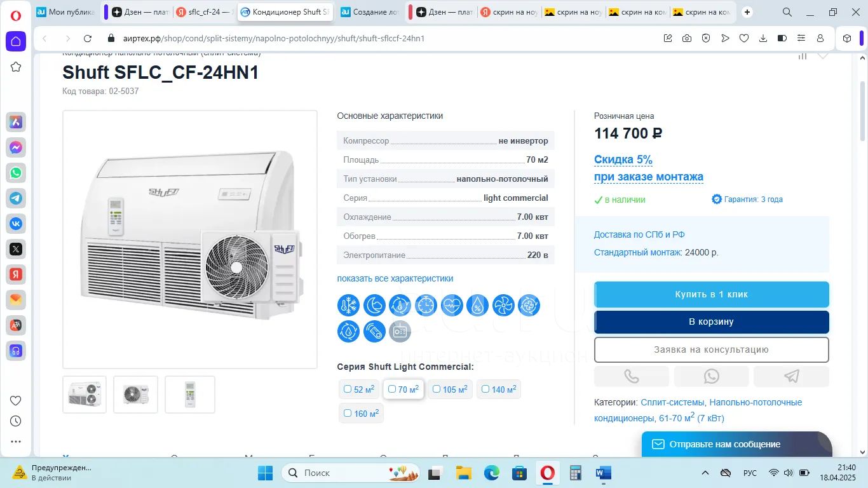868x488 pixels.
Task: Select the remote control thumbnail
Action: point(190,395)
